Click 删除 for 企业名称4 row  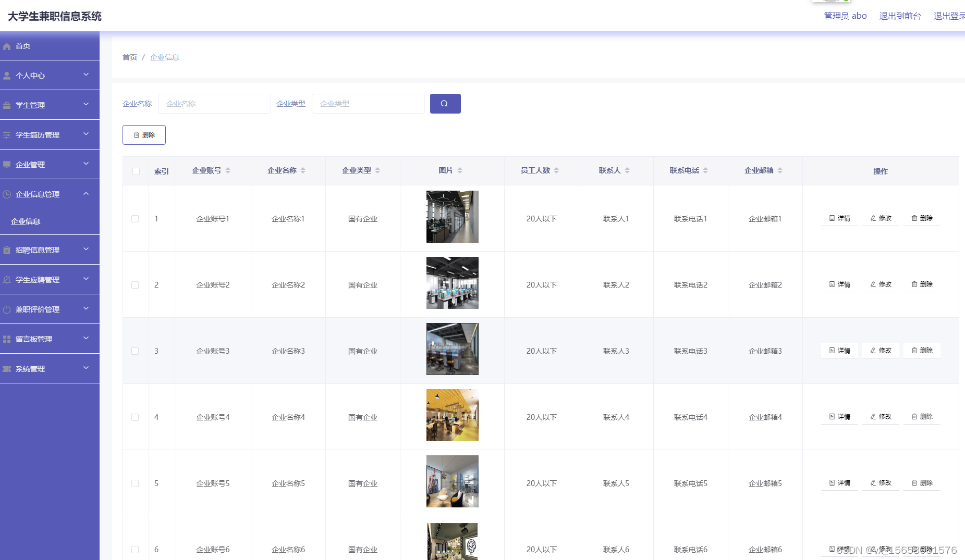[x=922, y=417]
